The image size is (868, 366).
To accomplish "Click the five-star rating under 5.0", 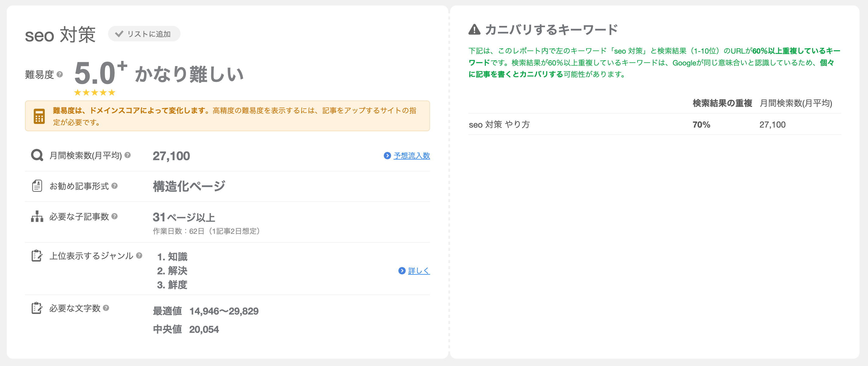I will pyautogui.click(x=95, y=92).
